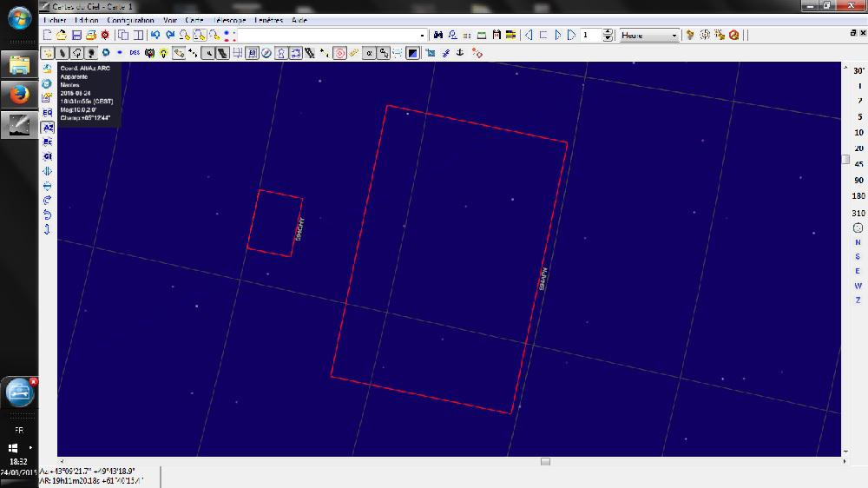Click the zoom in magnifier icon

click(184, 35)
